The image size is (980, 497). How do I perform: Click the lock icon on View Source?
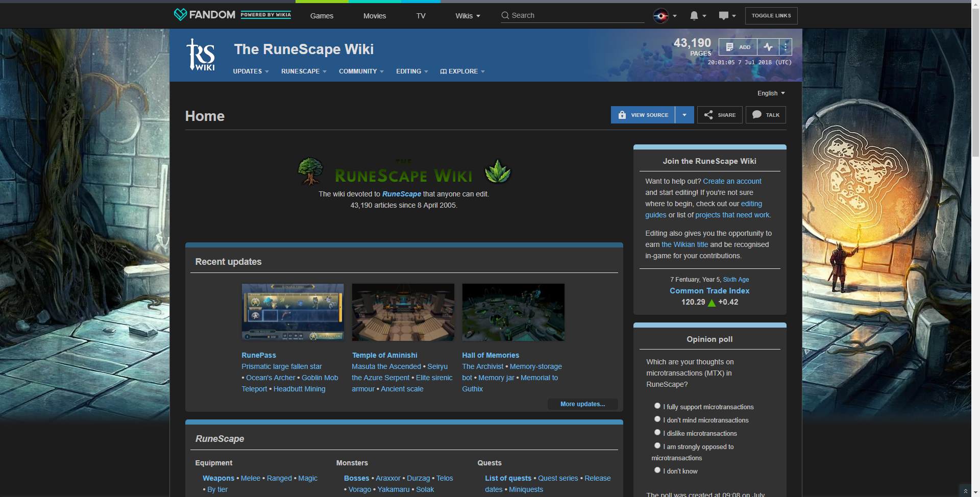[622, 115]
